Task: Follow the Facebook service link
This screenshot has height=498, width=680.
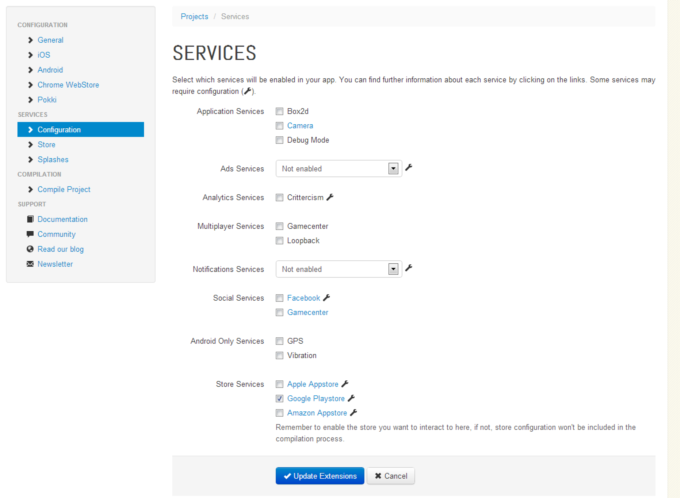Action: [304, 298]
